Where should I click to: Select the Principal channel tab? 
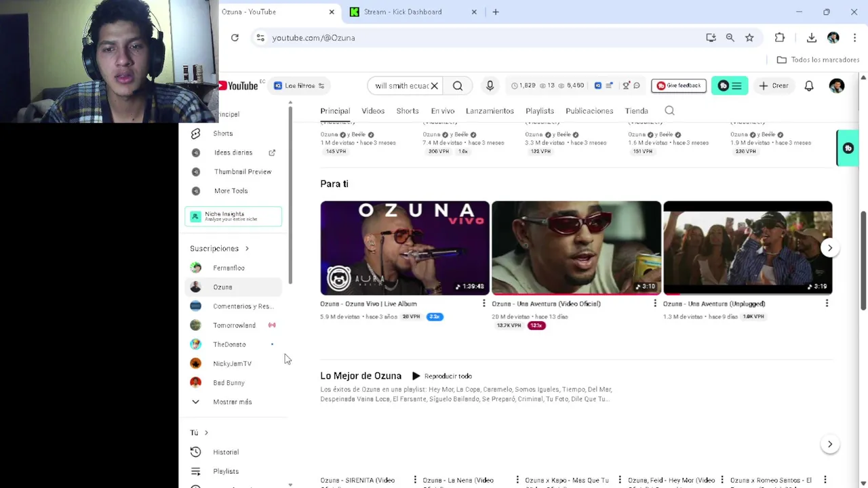coord(335,111)
